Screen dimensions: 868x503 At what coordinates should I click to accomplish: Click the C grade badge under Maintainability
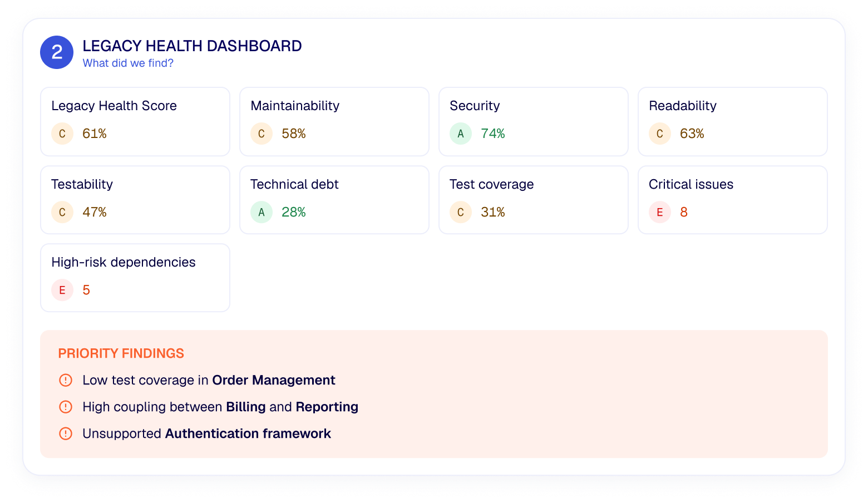pyautogui.click(x=262, y=134)
